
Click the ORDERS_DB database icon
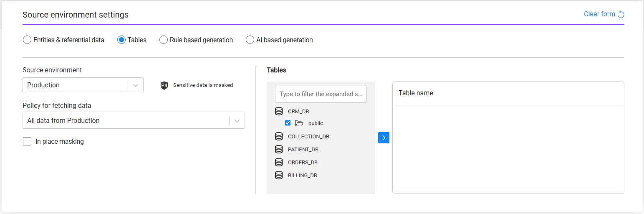pyautogui.click(x=279, y=162)
